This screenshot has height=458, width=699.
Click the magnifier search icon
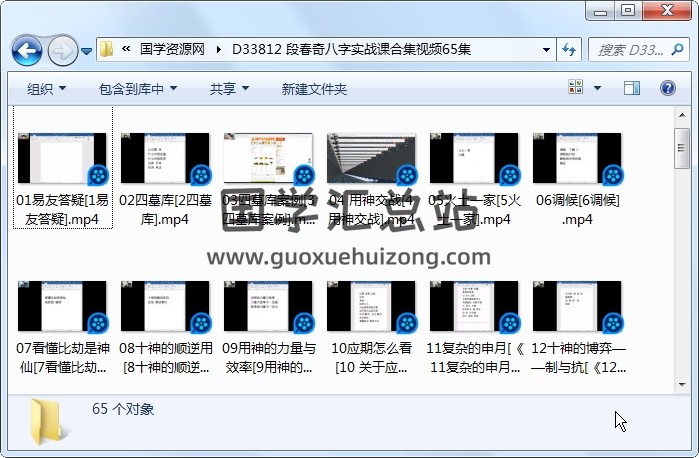click(677, 50)
